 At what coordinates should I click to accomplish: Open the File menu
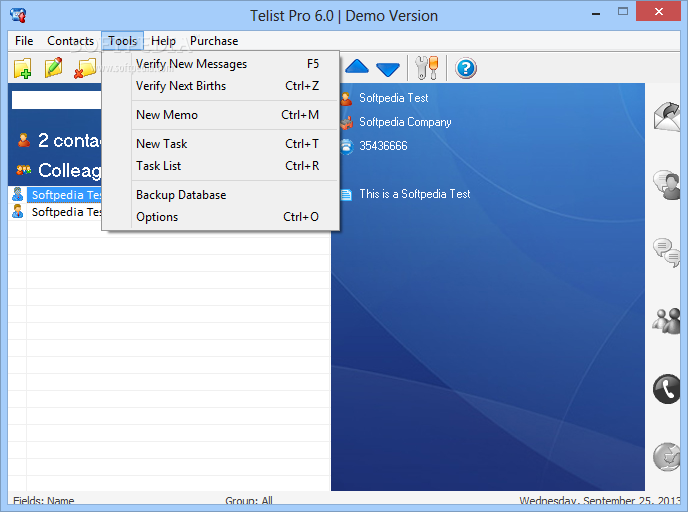[24, 41]
